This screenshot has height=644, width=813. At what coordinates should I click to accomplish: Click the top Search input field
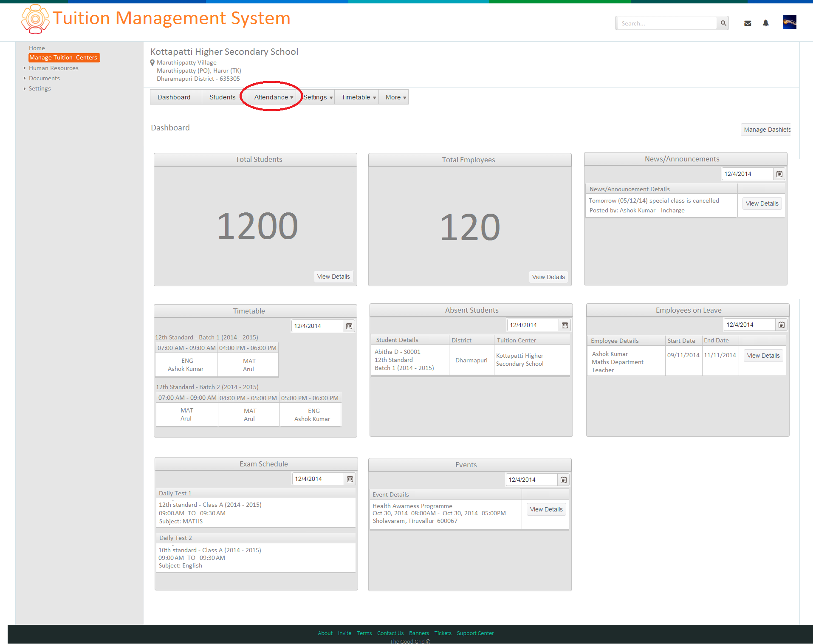tap(666, 23)
